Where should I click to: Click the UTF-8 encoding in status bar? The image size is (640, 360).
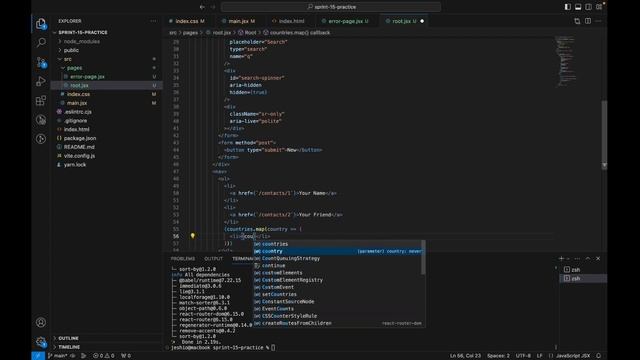pyautogui.click(x=523, y=356)
